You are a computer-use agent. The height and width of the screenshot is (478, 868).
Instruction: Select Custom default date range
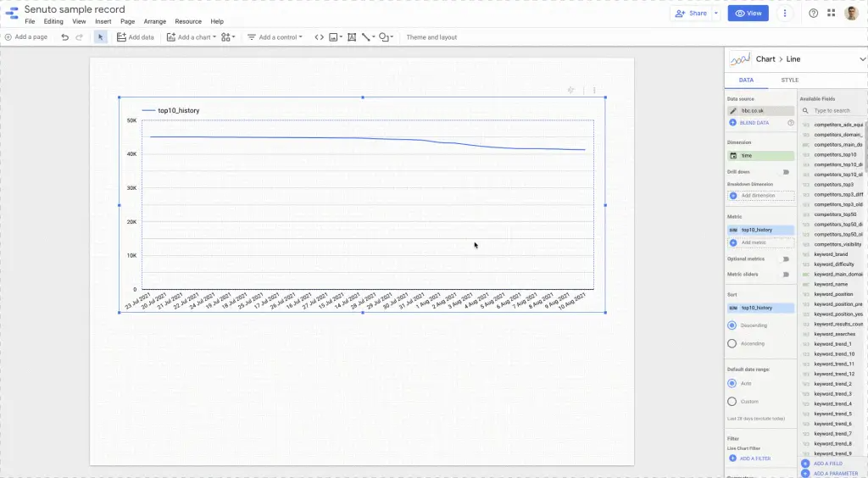click(732, 402)
